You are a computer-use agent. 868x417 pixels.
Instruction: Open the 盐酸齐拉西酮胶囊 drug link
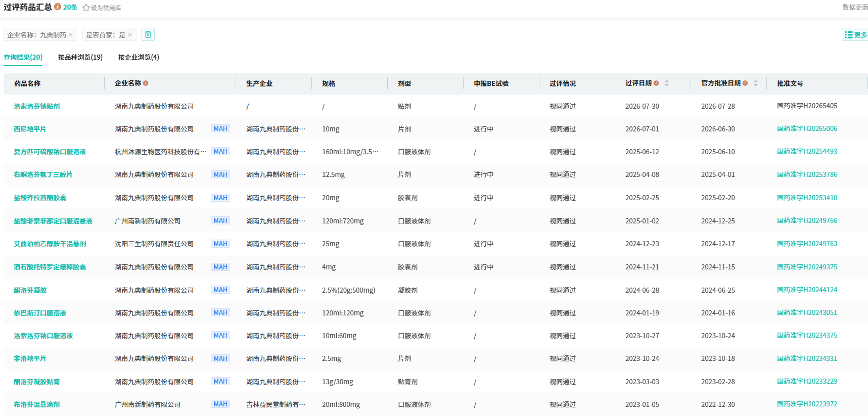coord(40,198)
